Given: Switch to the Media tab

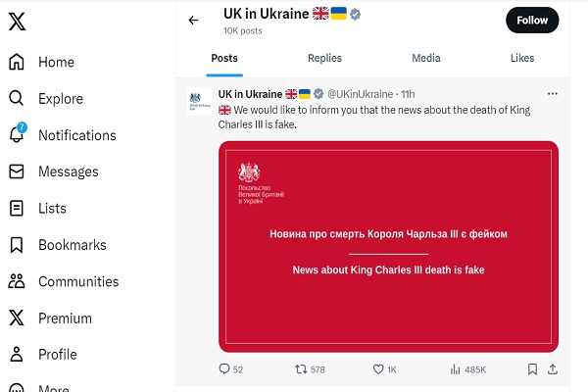Looking at the screenshot, I should coord(426,58).
